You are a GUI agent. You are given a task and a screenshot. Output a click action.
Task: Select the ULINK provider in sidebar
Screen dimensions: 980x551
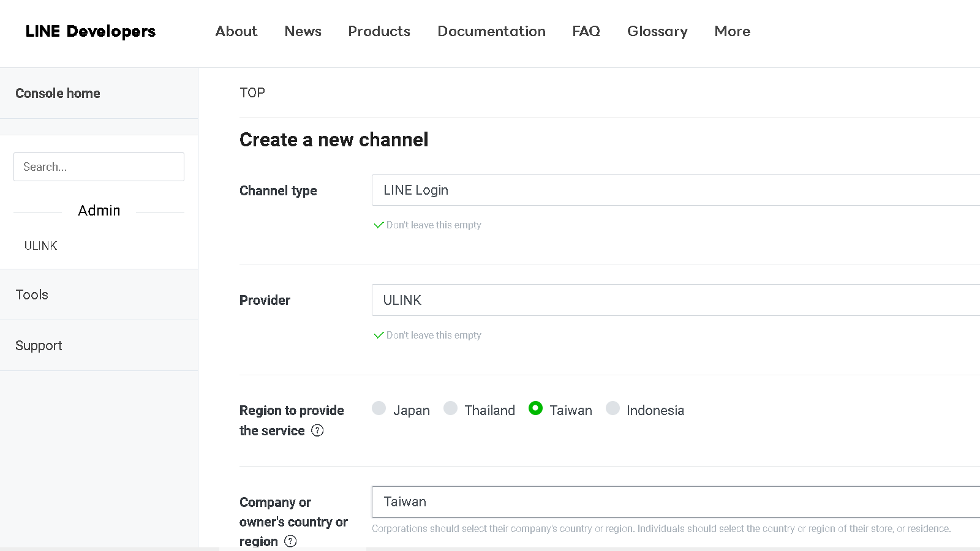[41, 246]
